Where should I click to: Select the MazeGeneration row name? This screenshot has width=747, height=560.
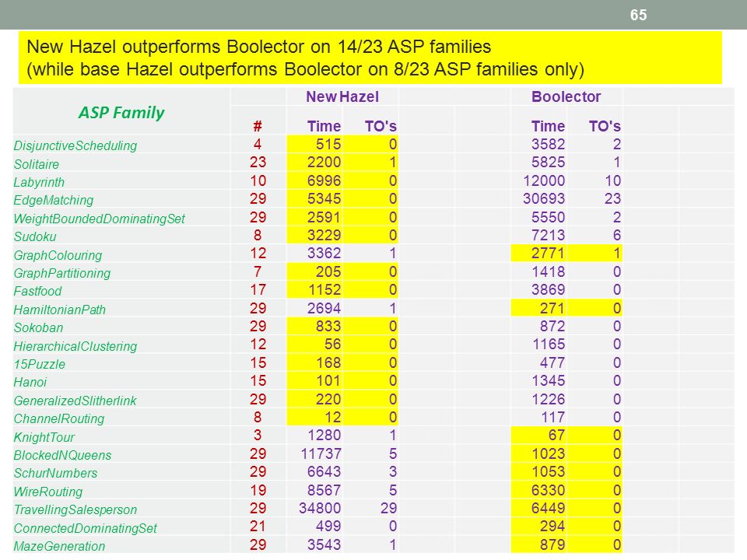pos(59,546)
